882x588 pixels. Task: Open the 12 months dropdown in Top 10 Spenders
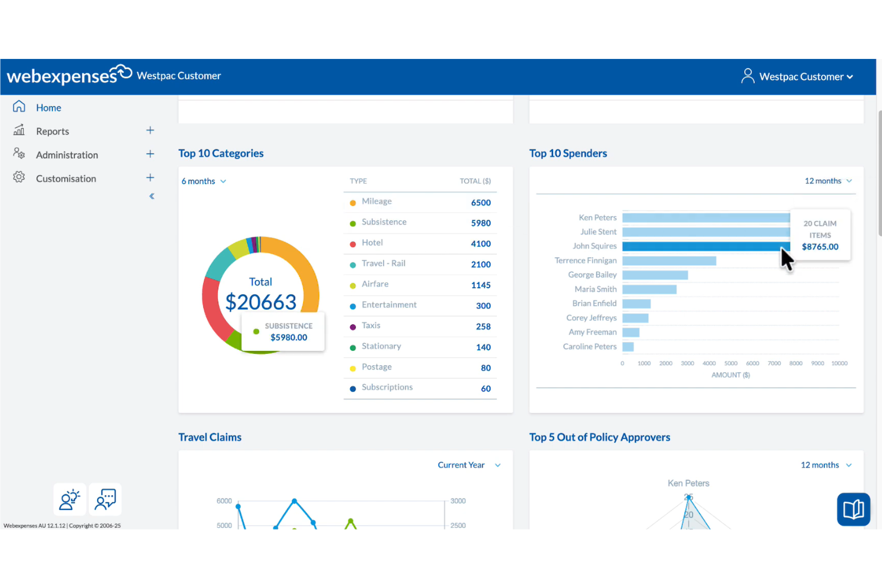click(x=828, y=181)
